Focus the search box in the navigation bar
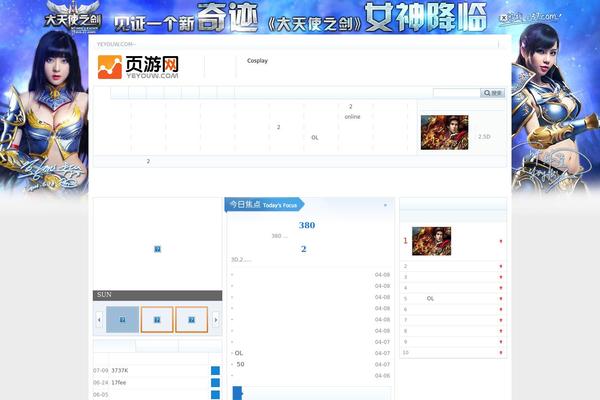 point(456,93)
